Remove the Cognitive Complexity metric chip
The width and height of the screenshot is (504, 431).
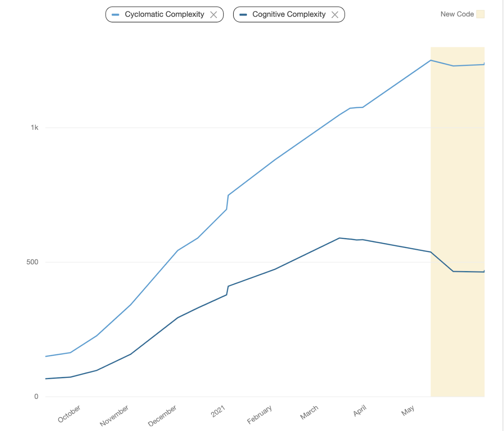(335, 14)
